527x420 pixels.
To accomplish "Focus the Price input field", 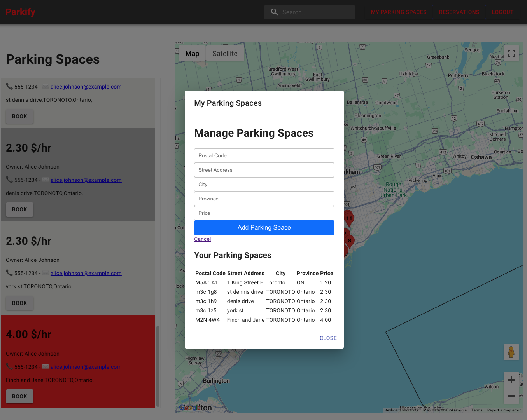I will (x=264, y=213).
